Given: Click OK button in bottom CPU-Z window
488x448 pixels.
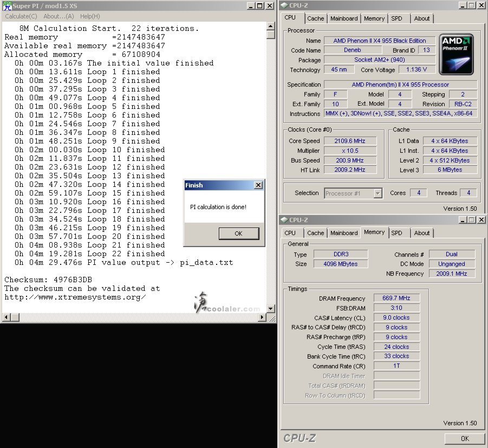Looking at the screenshot, I should click(x=465, y=439).
